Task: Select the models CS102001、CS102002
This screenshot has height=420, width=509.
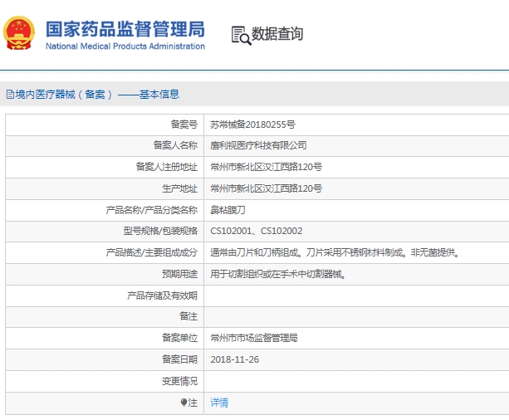Action: click(x=257, y=231)
